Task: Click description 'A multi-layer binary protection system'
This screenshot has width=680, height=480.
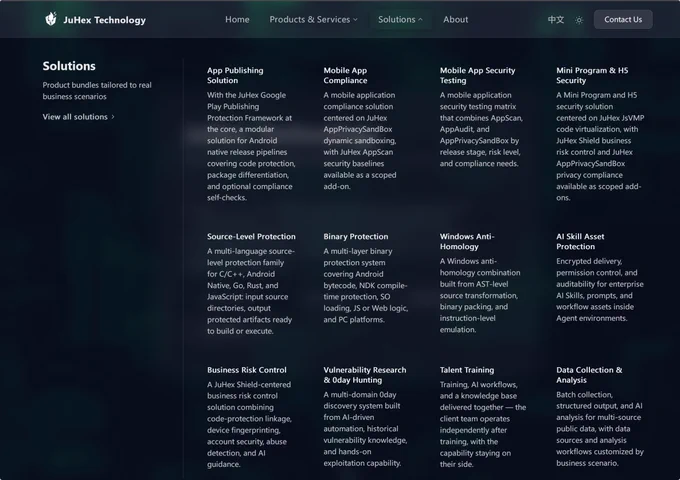Action: click(x=365, y=285)
